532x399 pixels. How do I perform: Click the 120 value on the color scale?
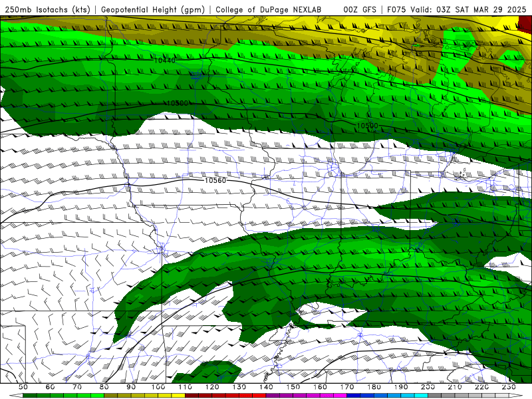click(212, 387)
